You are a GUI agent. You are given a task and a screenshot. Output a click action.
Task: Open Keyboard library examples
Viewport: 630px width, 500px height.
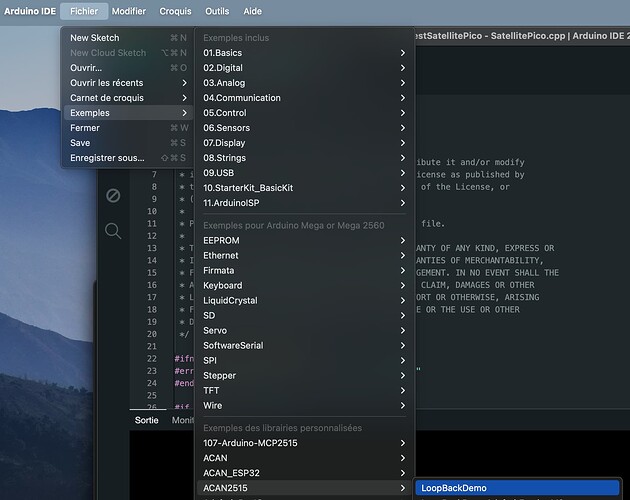[305, 285]
